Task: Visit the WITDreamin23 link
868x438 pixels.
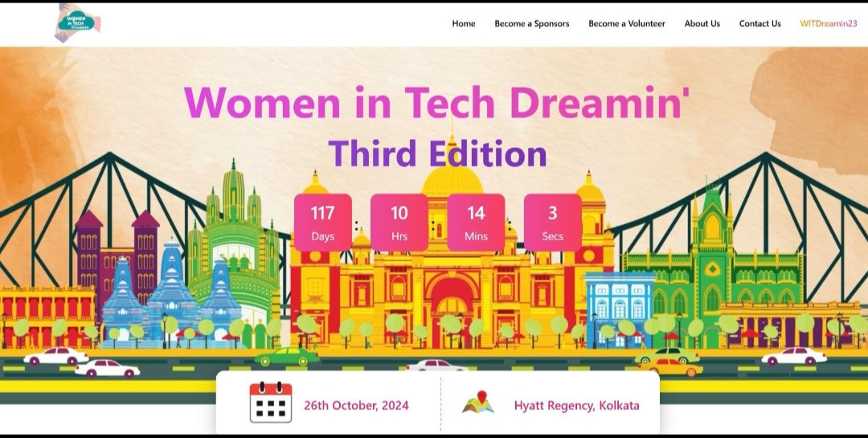Action: point(828,23)
